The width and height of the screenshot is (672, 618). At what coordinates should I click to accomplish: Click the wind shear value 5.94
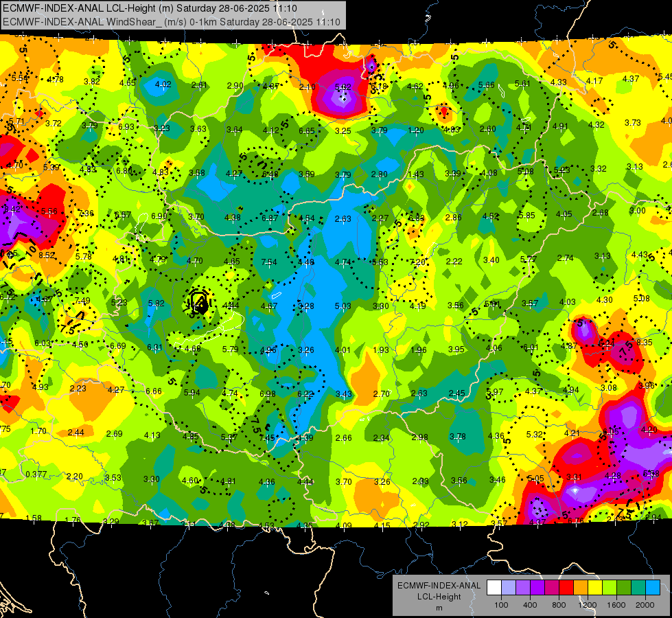[x=192, y=392]
